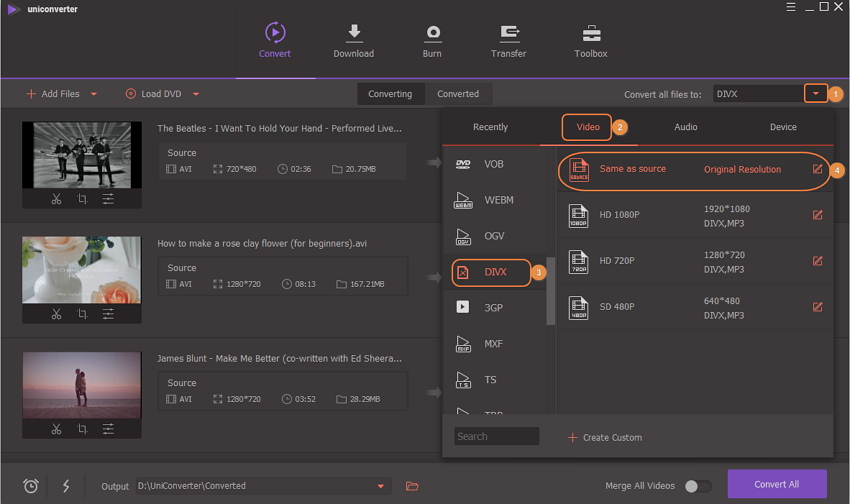Edit the SD 480P preset
The height and width of the screenshot is (504, 850).
[817, 307]
